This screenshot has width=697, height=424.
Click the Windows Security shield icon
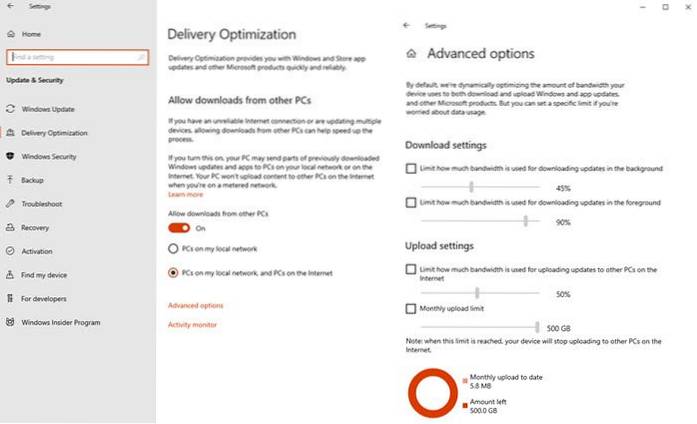coord(10,156)
